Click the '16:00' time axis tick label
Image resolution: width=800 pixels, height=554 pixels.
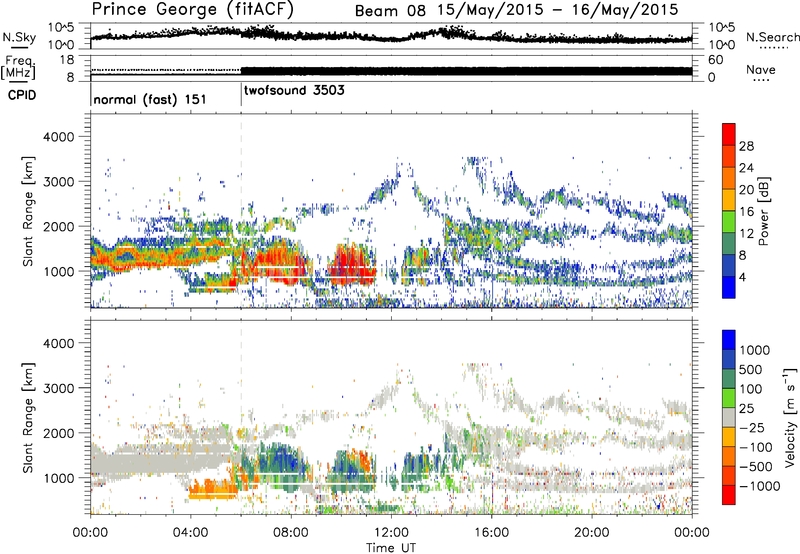491,533
